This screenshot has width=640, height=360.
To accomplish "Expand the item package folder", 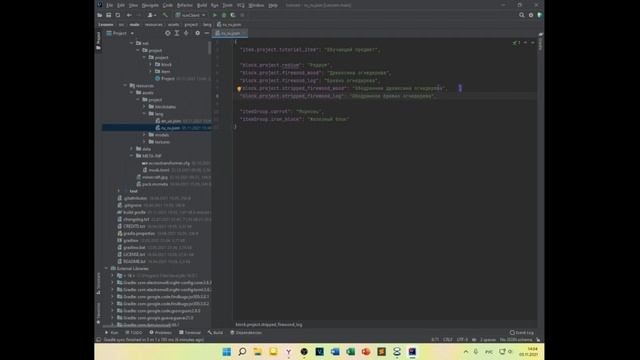I will click(151, 71).
